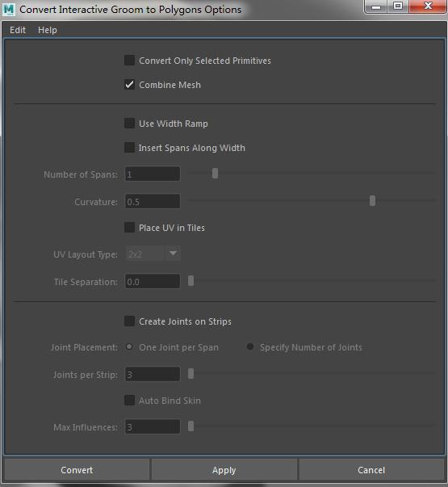Uncheck the Combine Mesh option
Viewport: 448px width, 487px height.
pyautogui.click(x=129, y=85)
